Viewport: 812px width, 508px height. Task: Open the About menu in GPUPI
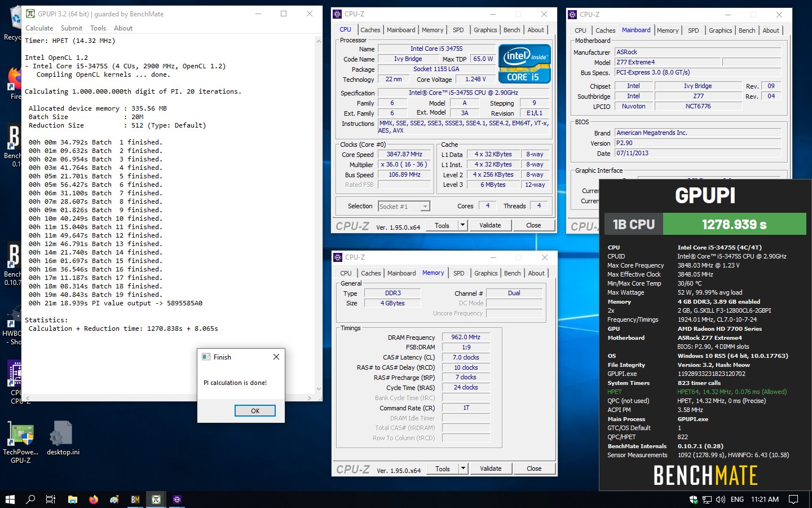(123, 28)
